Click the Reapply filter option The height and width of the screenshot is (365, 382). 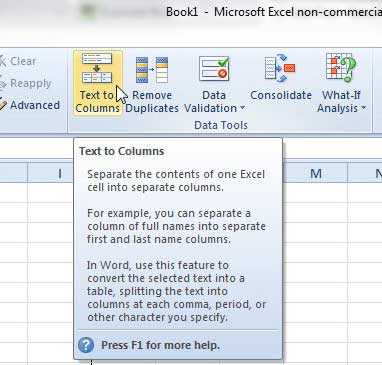(26, 83)
